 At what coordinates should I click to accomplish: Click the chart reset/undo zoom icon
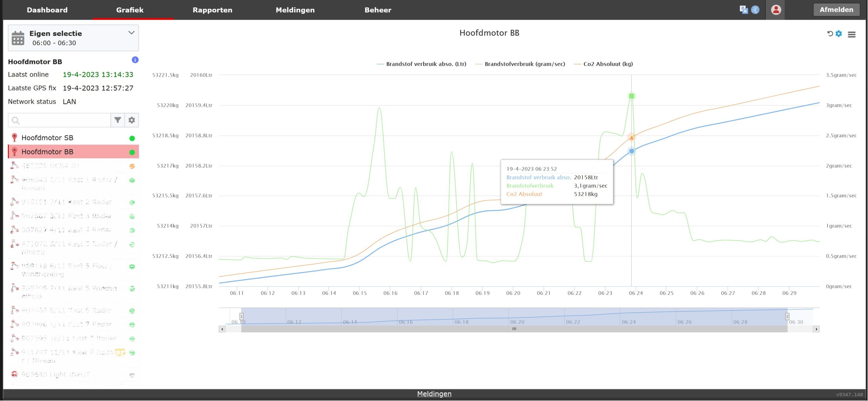(x=830, y=34)
